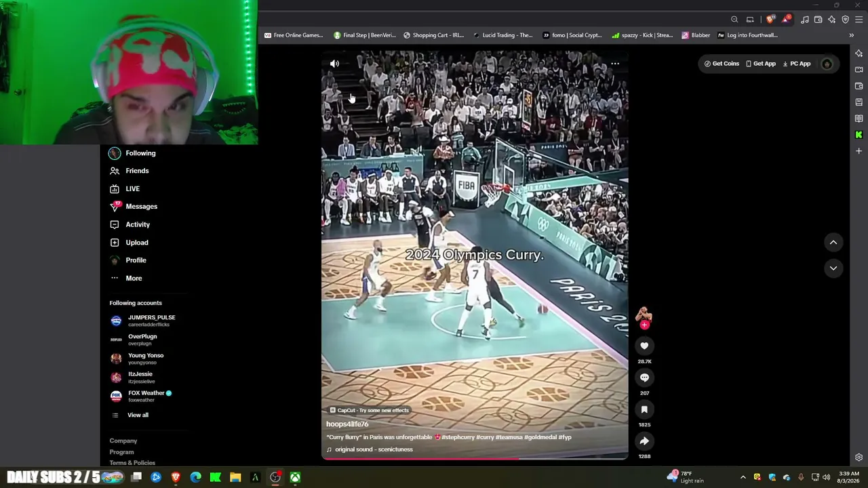Toggle Brave Shields lion icon
The width and height of the screenshot is (868, 488).
coord(770,20)
